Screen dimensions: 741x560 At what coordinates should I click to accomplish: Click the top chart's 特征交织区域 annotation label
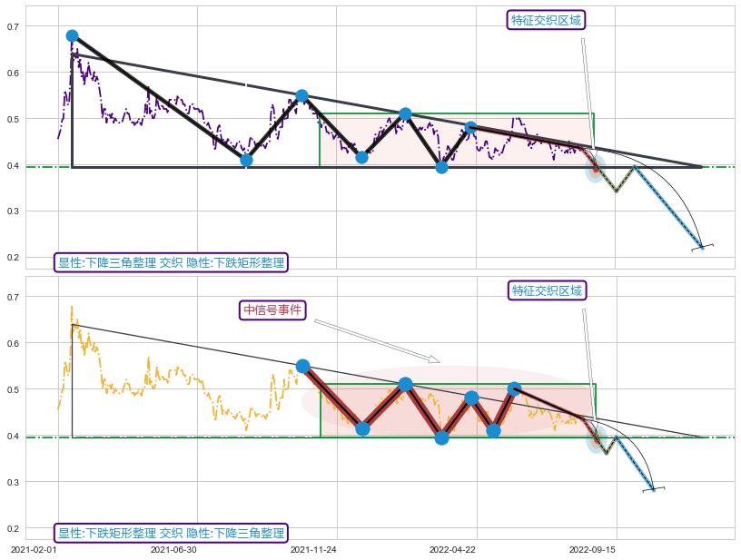(546, 20)
